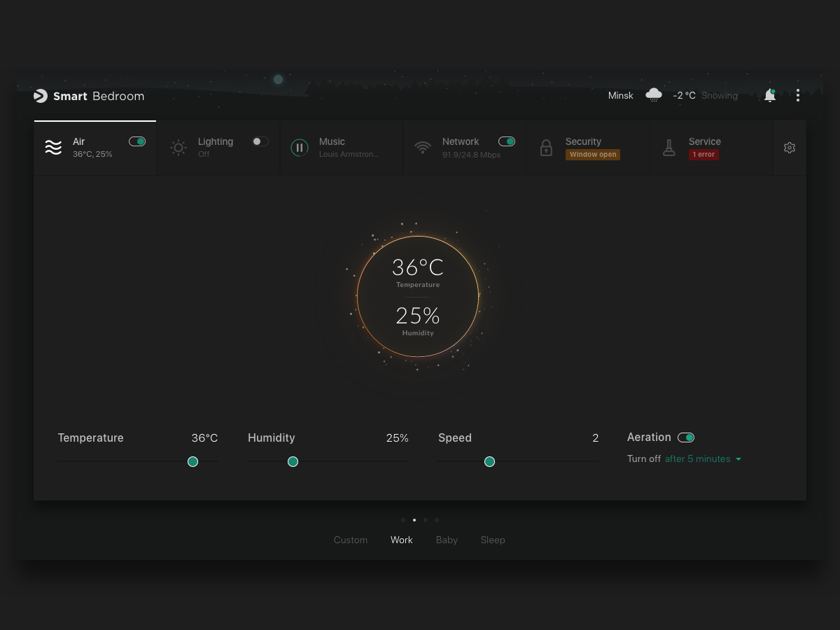
Task: Open the Lighting tab
Action: click(x=218, y=148)
